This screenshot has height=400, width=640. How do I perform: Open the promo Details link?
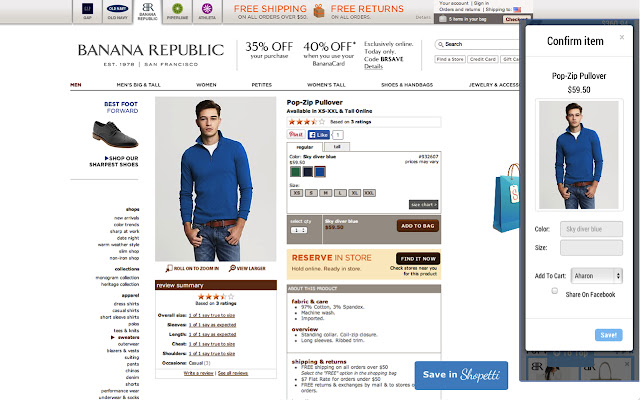(373, 67)
